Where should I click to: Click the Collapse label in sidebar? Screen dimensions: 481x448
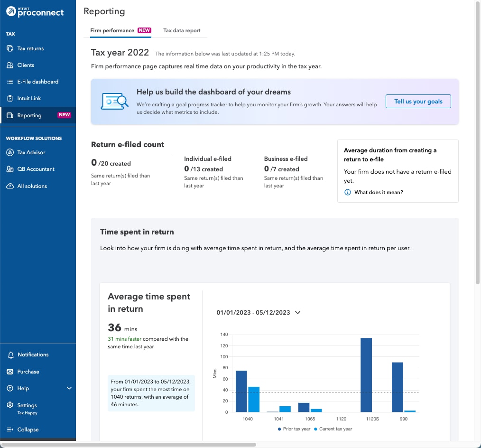[28, 429]
